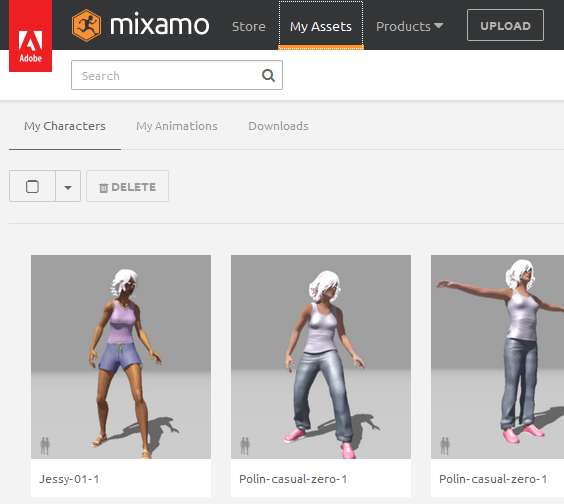The height and width of the screenshot is (504, 564).
Task: Expand the Products menu
Action: 409,26
